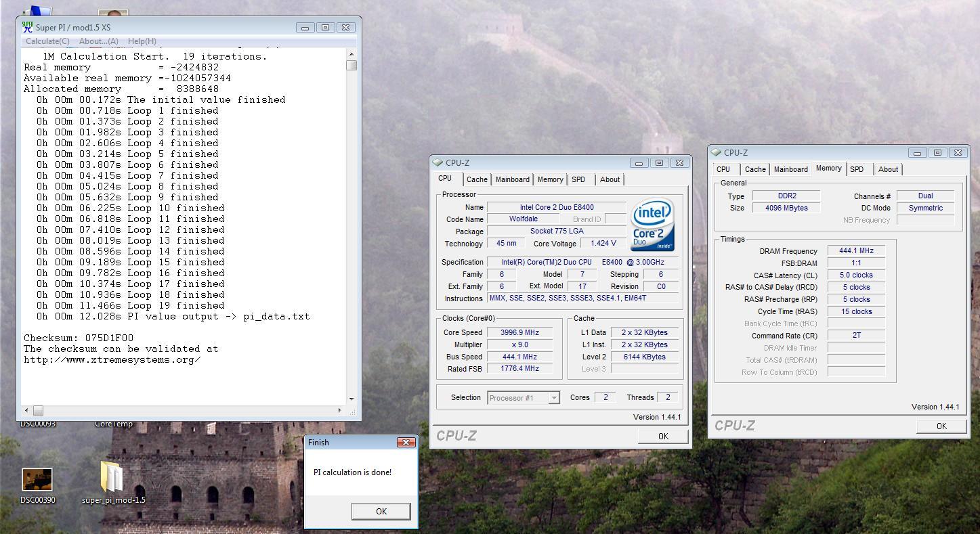Click the Intel Core 2 Duo logo
The image size is (980, 534).
point(652,225)
